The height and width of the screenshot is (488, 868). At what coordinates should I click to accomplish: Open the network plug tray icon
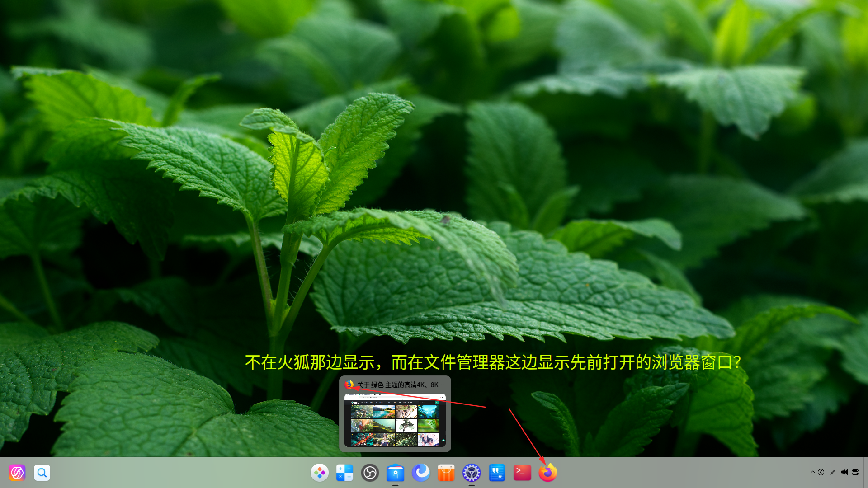pos(832,472)
